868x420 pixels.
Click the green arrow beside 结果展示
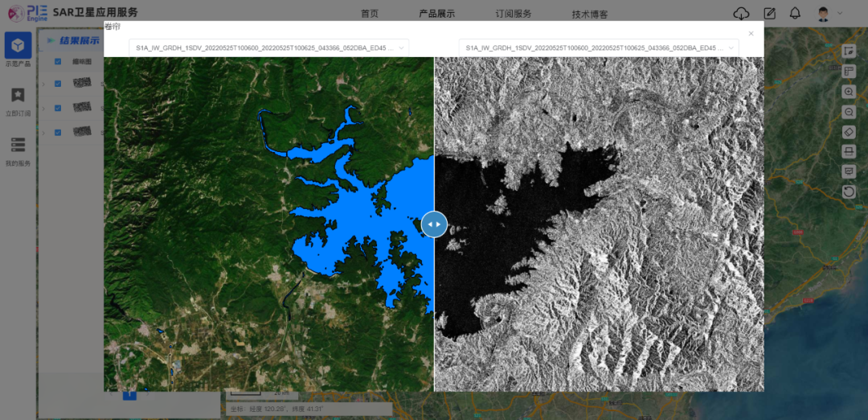tap(51, 40)
